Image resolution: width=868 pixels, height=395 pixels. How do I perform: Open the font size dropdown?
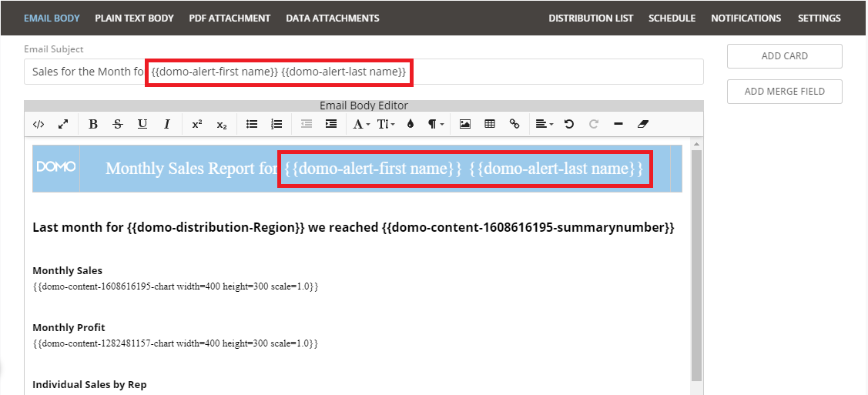point(386,125)
